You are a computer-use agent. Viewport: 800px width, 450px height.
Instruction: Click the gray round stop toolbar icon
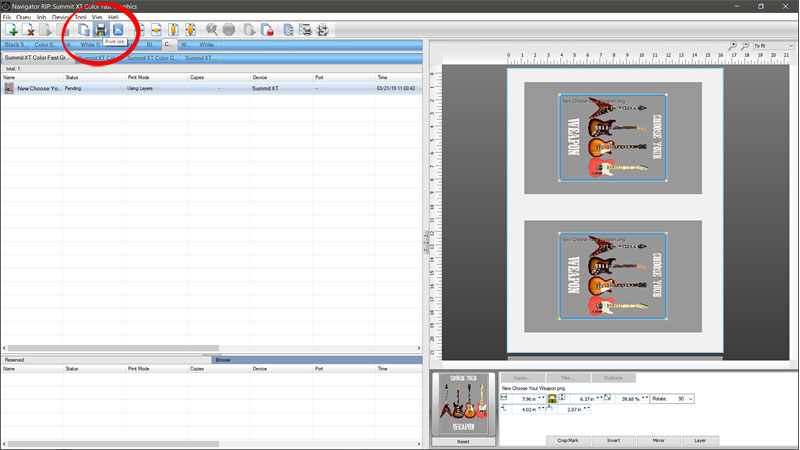229,30
